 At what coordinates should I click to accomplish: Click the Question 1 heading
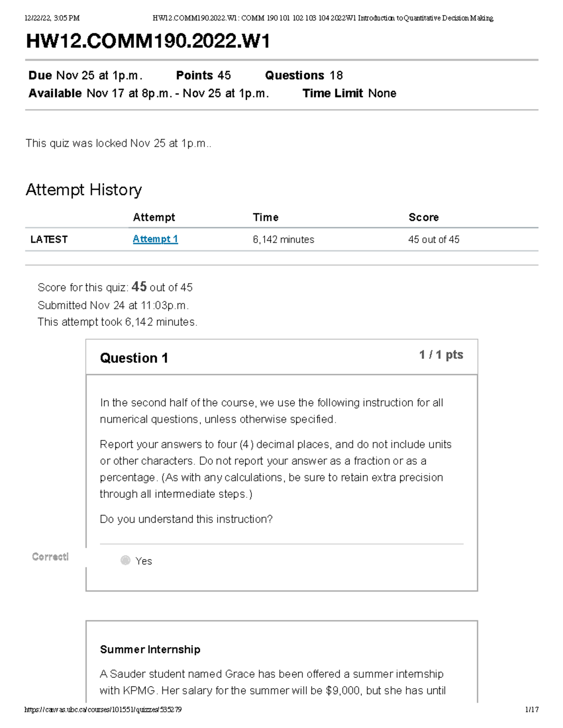(134, 358)
